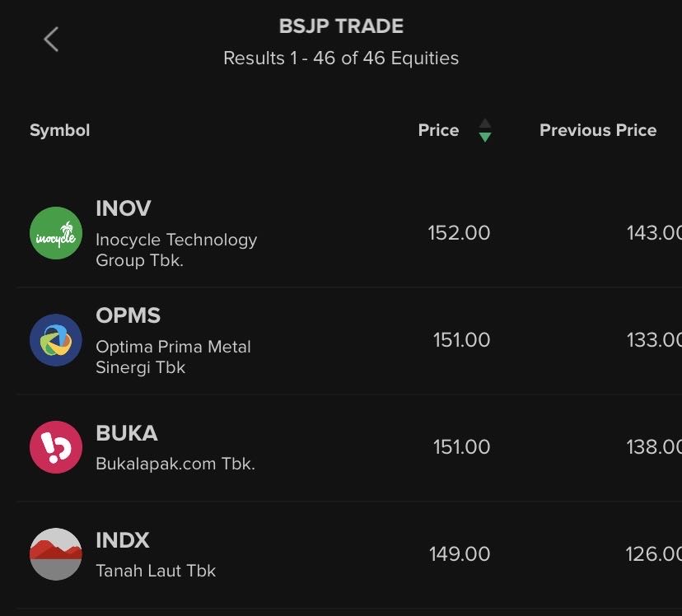Select Bukalapak.com Tbk. company name
This screenshot has height=616, width=682.
pos(175,464)
